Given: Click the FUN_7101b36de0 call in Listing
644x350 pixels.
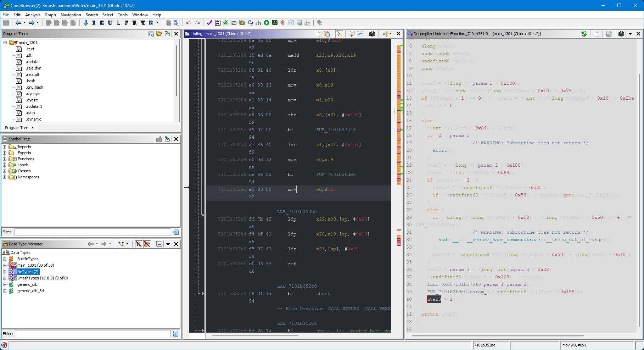Looking at the screenshot, I should pyautogui.click(x=336, y=174).
